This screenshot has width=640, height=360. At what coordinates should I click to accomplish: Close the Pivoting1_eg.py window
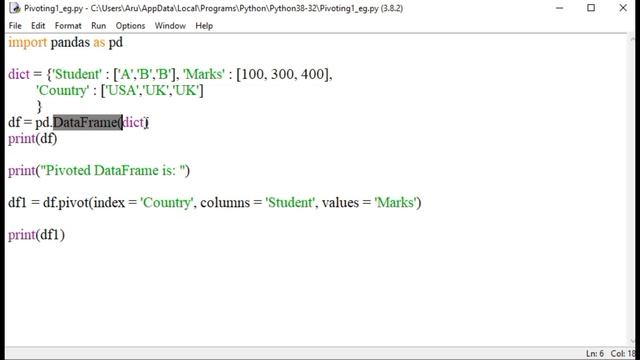click(x=623, y=8)
